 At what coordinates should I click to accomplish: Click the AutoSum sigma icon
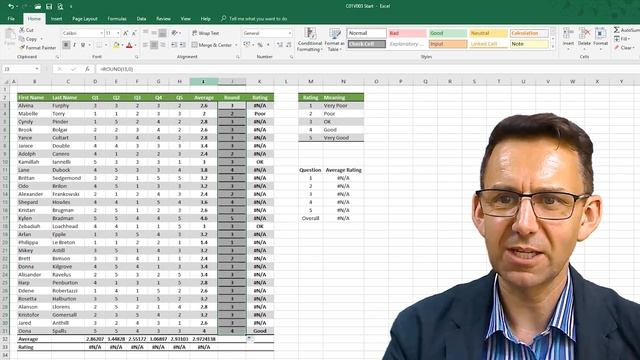click(616, 30)
